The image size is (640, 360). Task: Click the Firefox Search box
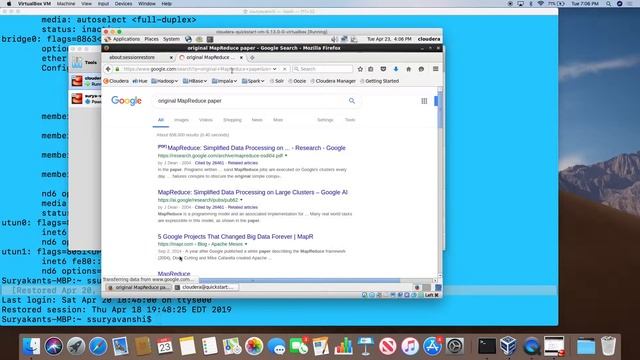pyautogui.click(x=322, y=69)
